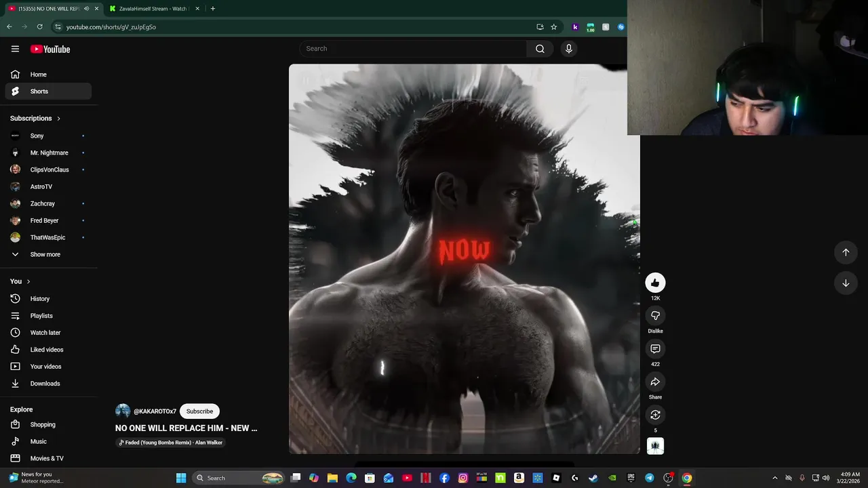
Task: Go to Home in the sidebar
Action: click(48, 75)
